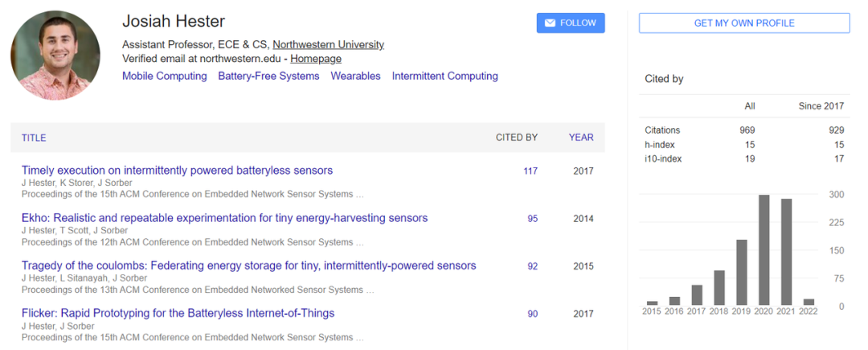Image resolution: width=868 pixels, height=350 pixels.
Task: Click the 2021 bar in citation chart
Action: [x=787, y=252]
